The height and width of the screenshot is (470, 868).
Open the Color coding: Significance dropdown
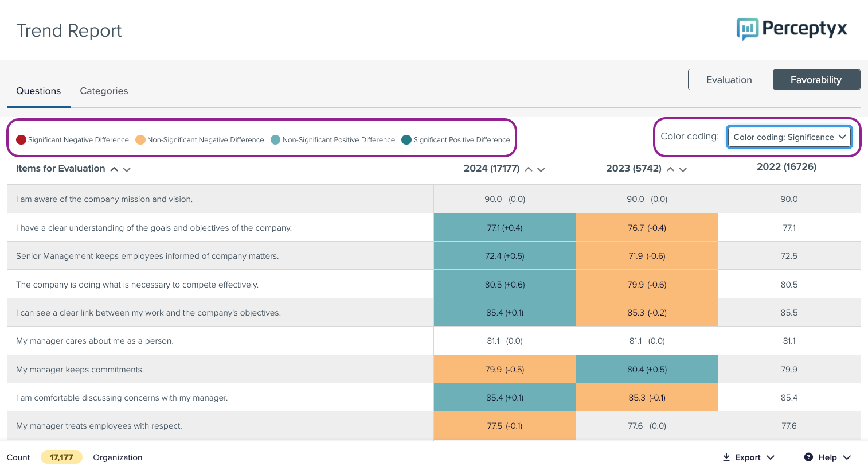tap(789, 137)
